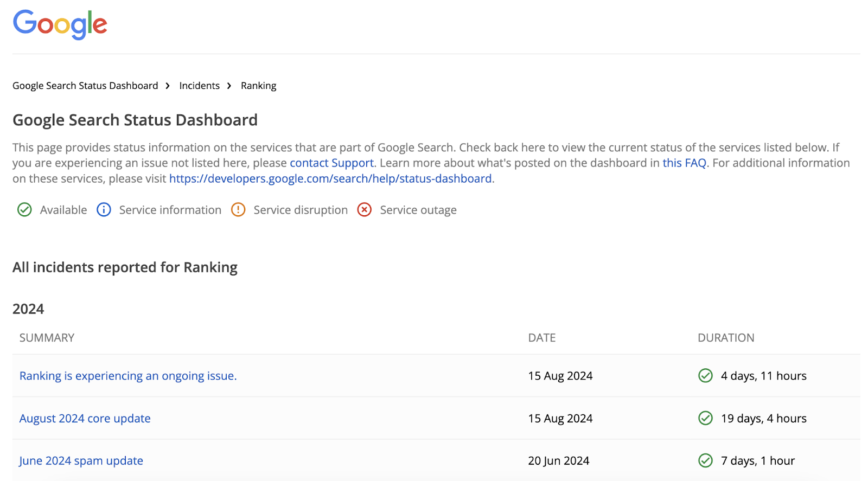
Task: Click the blue Service information icon
Action: click(104, 210)
